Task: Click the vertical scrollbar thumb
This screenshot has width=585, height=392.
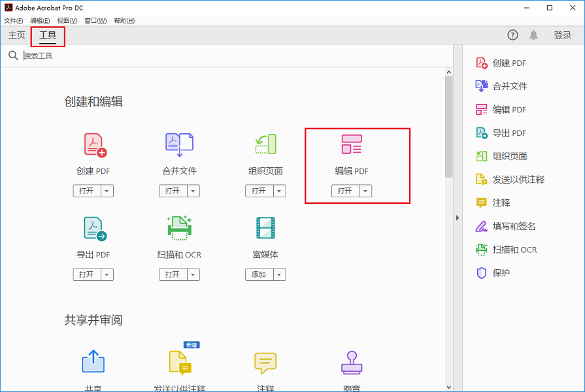Action: 449,127
